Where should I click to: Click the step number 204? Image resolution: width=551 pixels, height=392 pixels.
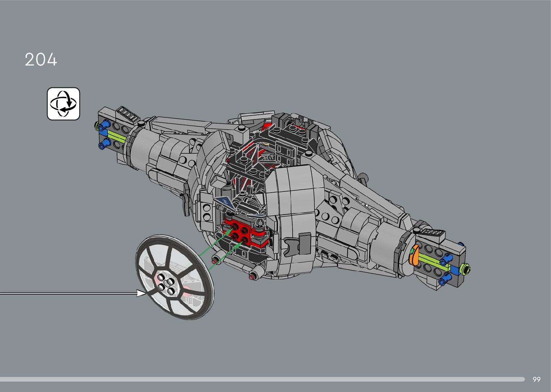(x=41, y=60)
